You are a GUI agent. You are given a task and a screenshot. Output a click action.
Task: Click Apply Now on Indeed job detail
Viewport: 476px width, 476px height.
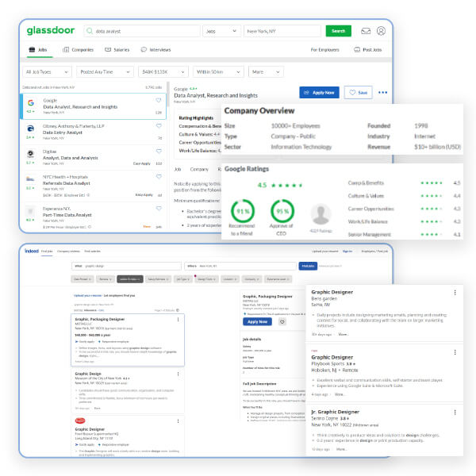pyautogui.click(x=257, y=322)
